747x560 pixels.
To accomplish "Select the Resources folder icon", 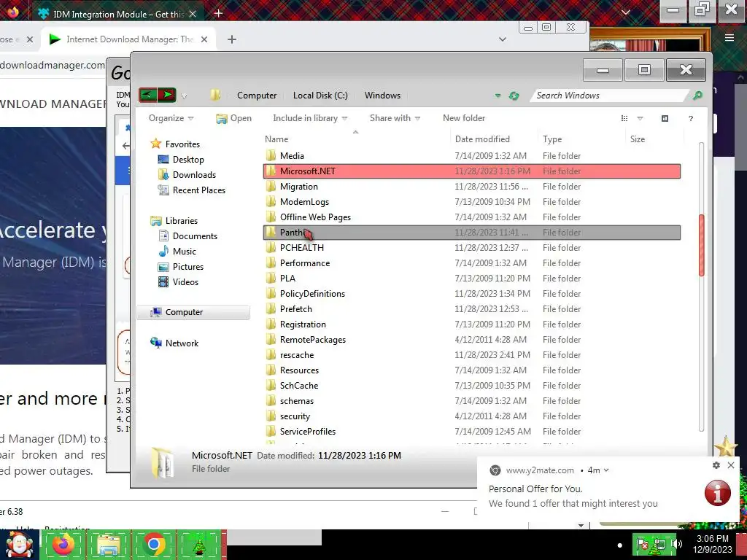I will pyautogui.click(x=271, y=370).
